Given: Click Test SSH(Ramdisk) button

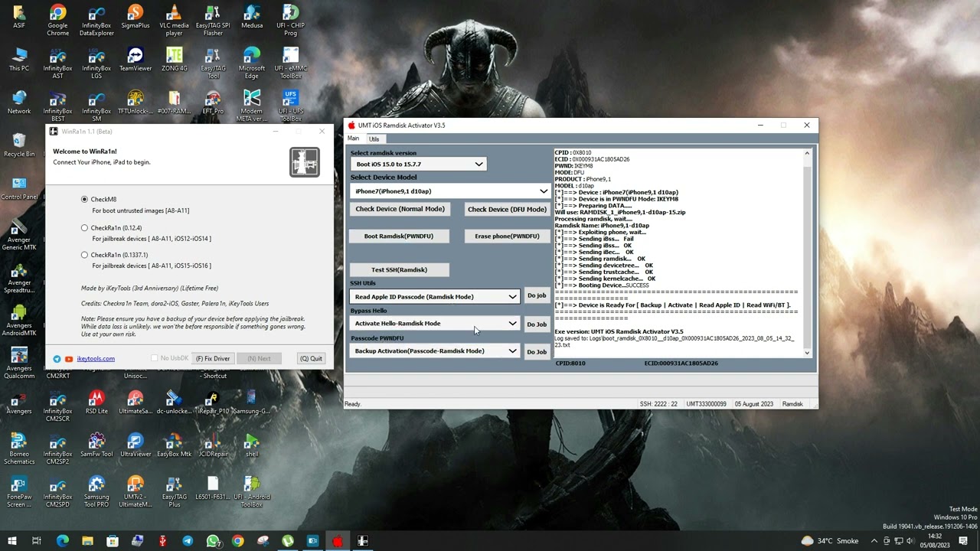Looking at the screenshot, I should [399, 269].
